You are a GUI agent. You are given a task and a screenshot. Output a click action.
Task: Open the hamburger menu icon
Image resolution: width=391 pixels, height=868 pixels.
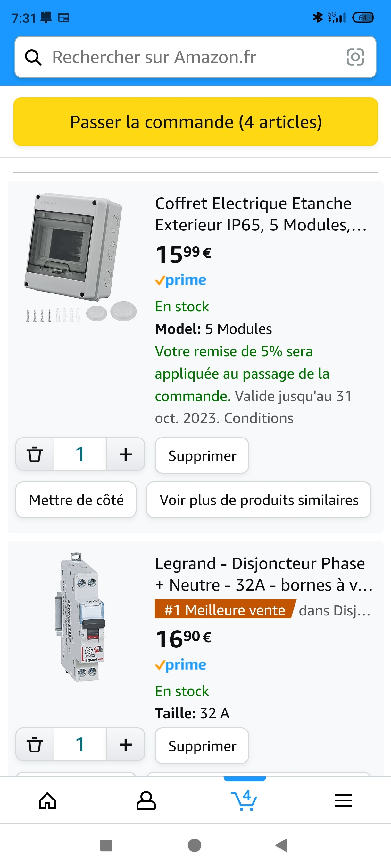(x=343, y=800)
